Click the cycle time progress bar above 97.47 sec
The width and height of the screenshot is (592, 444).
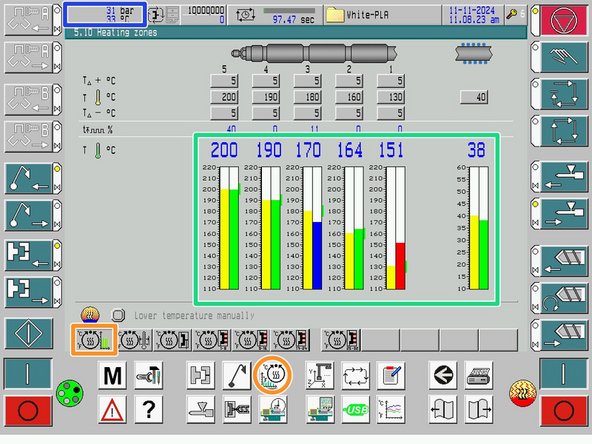pos(289,11)
